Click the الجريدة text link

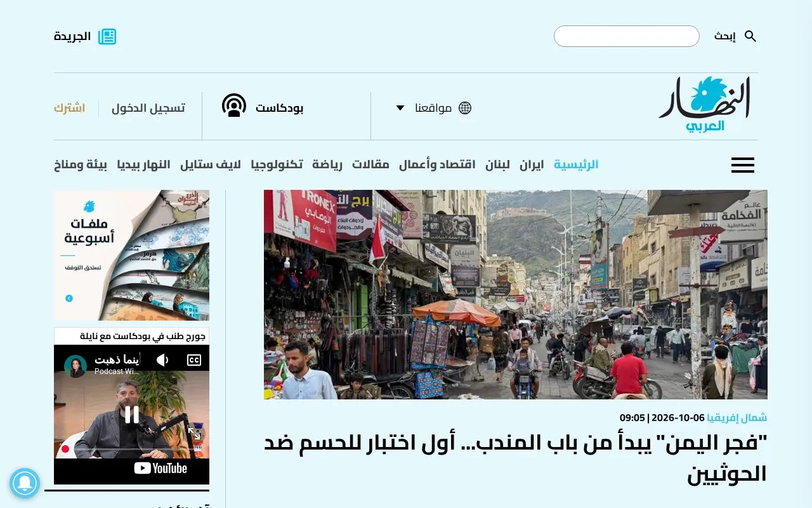(x=72, y=36)
